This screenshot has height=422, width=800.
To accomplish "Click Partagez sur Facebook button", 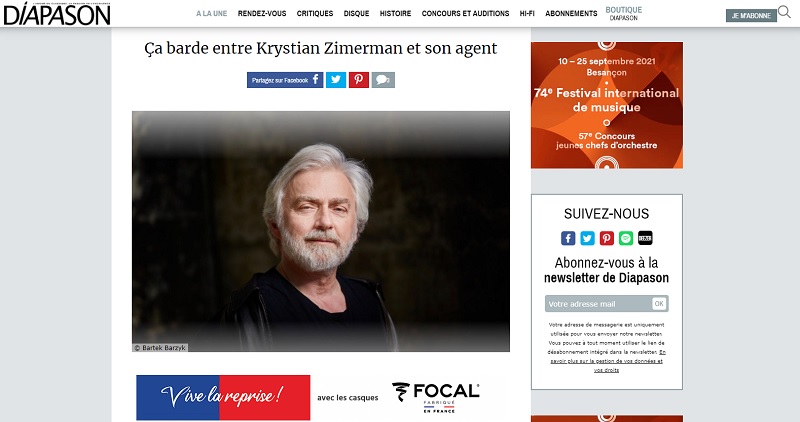I will [285, 80].
